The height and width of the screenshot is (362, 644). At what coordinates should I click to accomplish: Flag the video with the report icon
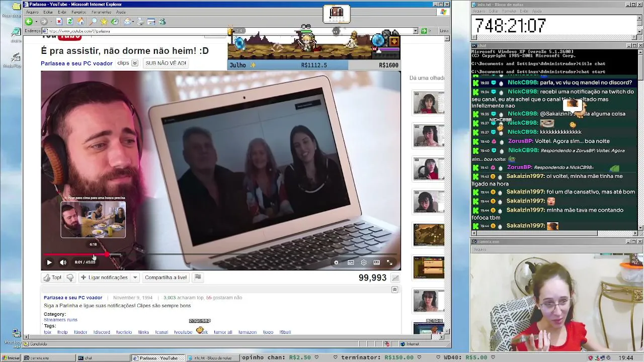pyautogui.click(x=198, y=278)
